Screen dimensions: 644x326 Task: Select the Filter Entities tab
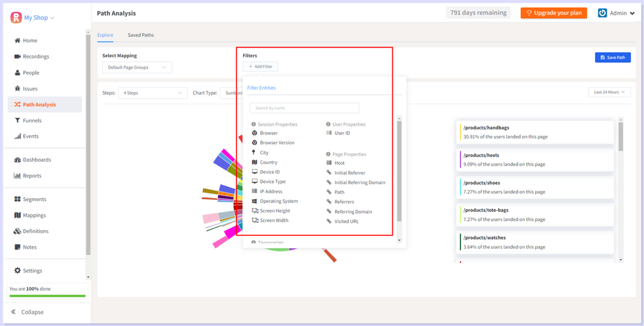tap(261, 88)
